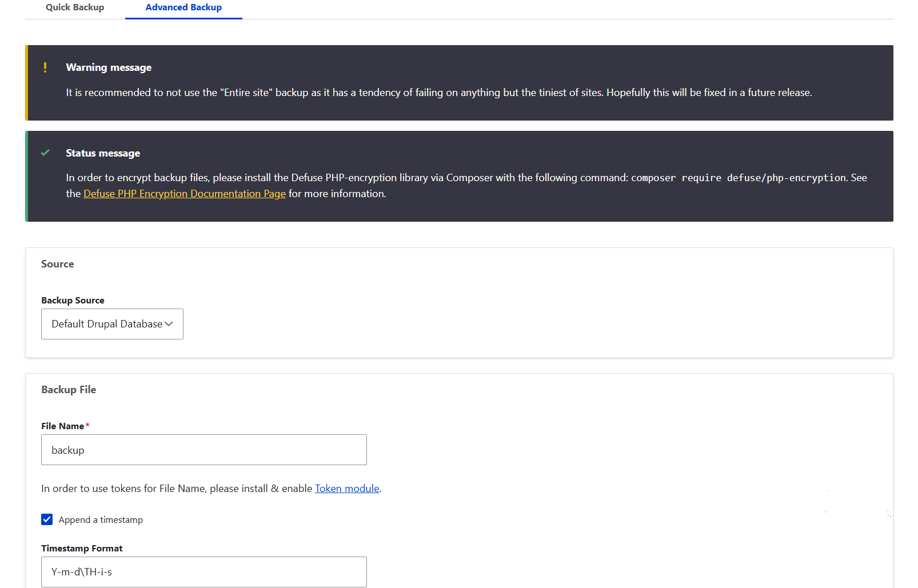
Task: Click the Timestamp Format field showing Y-m-d\TH-i-s
Action: click(x=203, y=571)
